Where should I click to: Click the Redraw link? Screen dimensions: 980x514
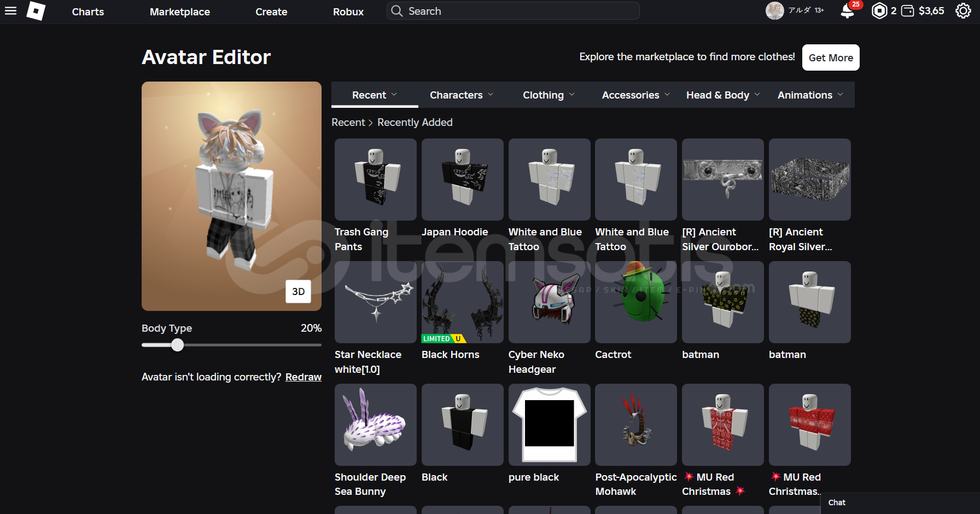tap(304, 377)
